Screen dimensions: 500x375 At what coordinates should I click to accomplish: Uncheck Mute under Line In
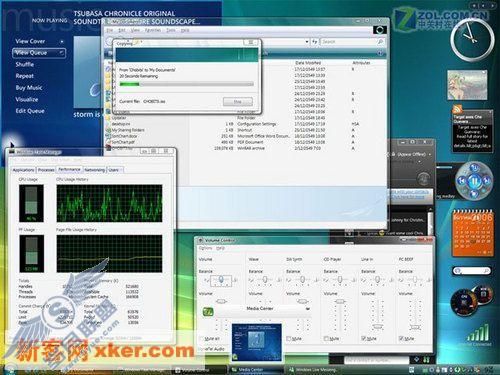(364, 338)
